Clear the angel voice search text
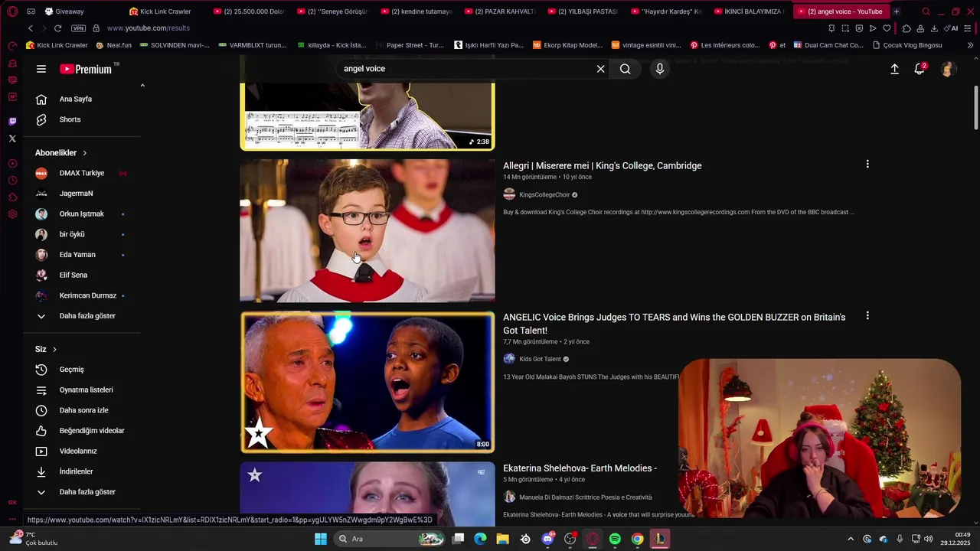980x551 pixels. (x=601, y=69)
